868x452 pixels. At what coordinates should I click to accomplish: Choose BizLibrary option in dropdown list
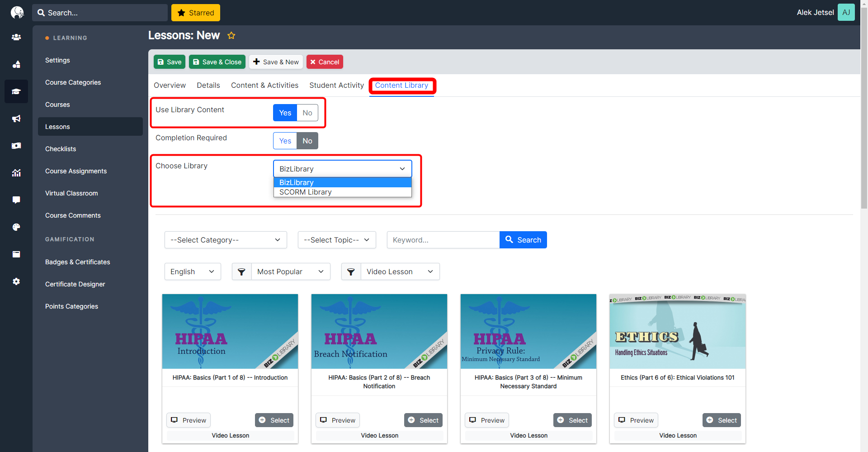[342, 182]
